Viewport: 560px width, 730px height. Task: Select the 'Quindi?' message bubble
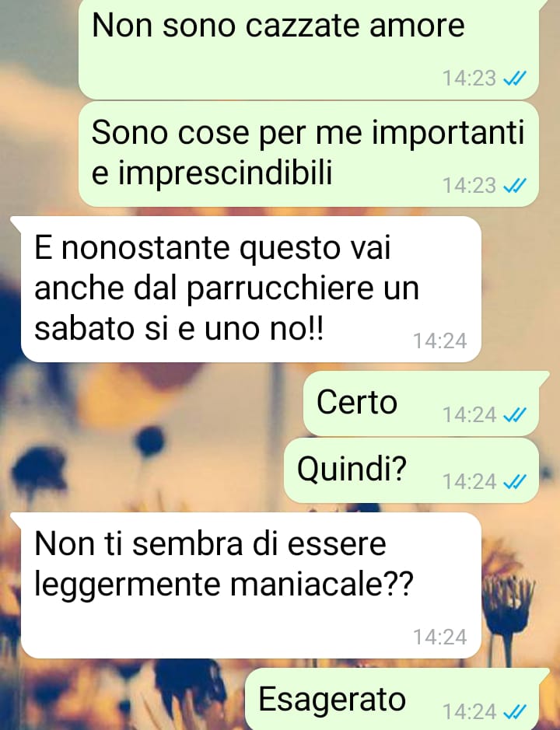(411, 470)
